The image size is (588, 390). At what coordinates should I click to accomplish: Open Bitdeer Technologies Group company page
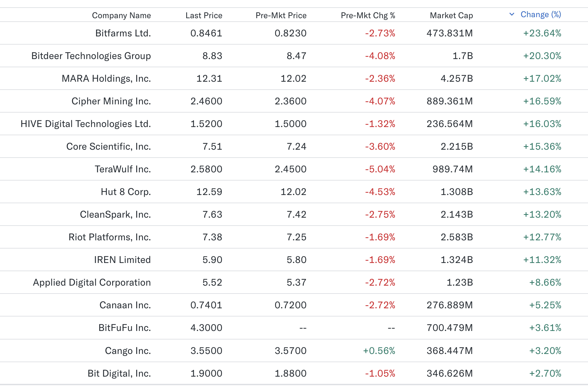pyautogui.click(x=91, y=56)
